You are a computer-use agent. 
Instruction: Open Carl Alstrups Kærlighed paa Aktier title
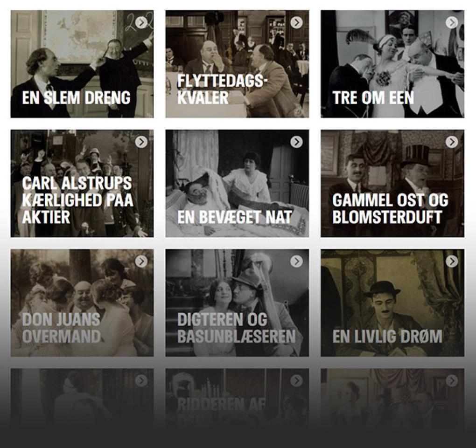click(x=78, y=200)
